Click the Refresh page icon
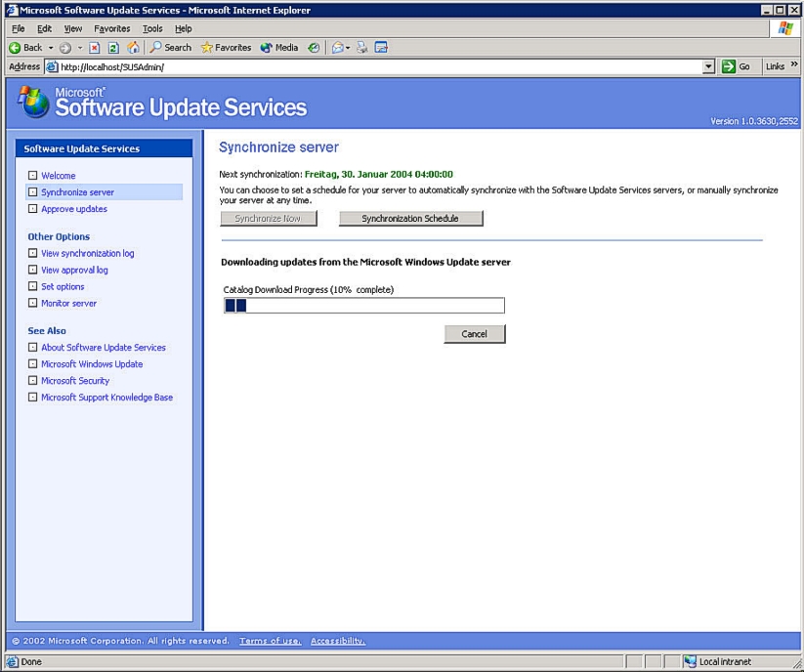Image resolution: width=804 pixels, height=672 pixels. [113, 48]
